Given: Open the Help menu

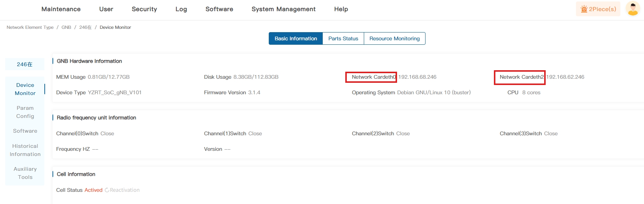Looking at the screenshot, I should [341, 9].
